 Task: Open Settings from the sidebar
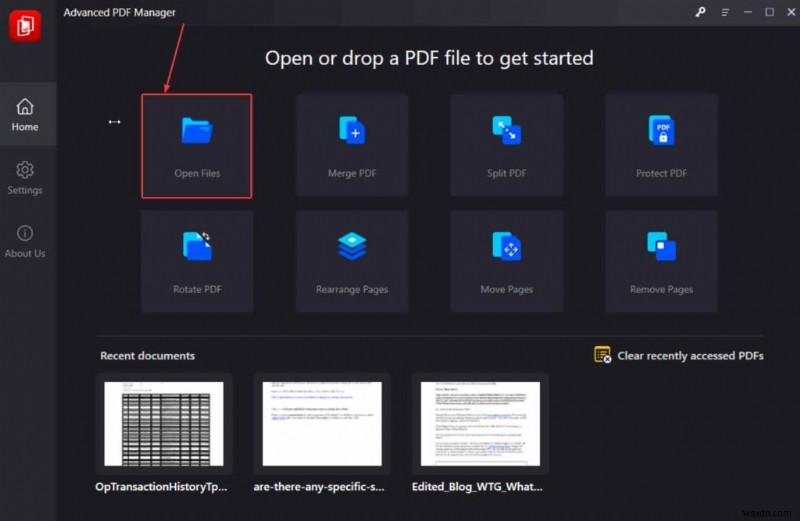tap(25, 178)
